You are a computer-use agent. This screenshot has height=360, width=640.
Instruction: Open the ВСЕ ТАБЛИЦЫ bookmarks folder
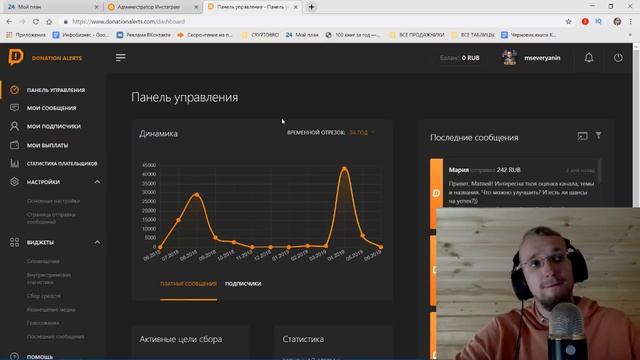coord(473,35)
